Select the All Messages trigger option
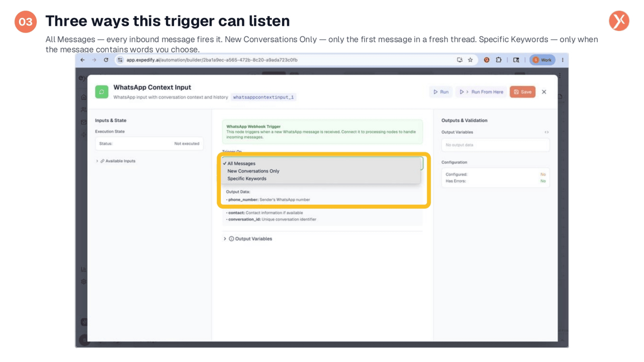 coord(321,163)
